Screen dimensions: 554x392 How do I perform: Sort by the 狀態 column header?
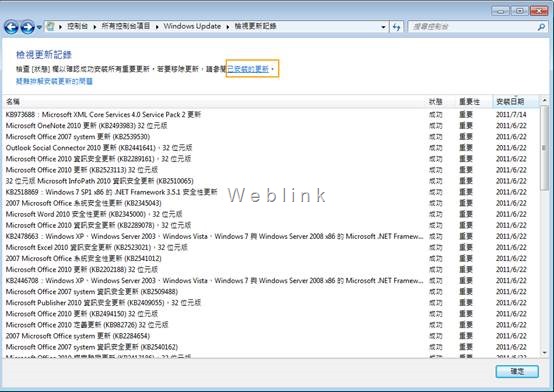[436, 102]
